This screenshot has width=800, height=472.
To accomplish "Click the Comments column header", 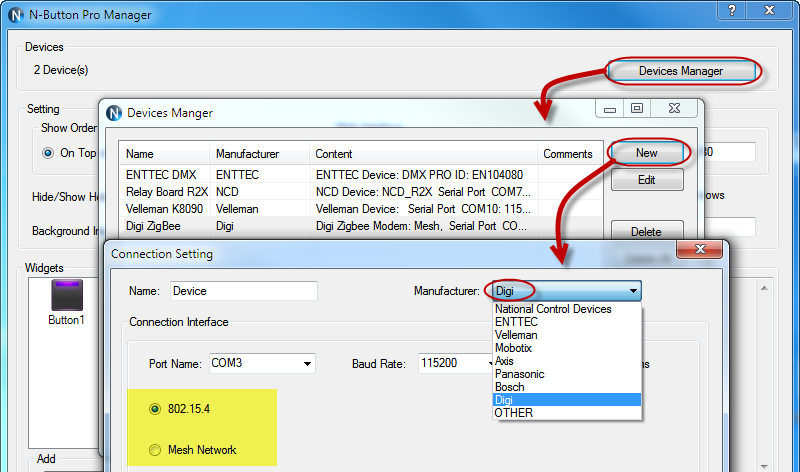I will click(570, 154).
